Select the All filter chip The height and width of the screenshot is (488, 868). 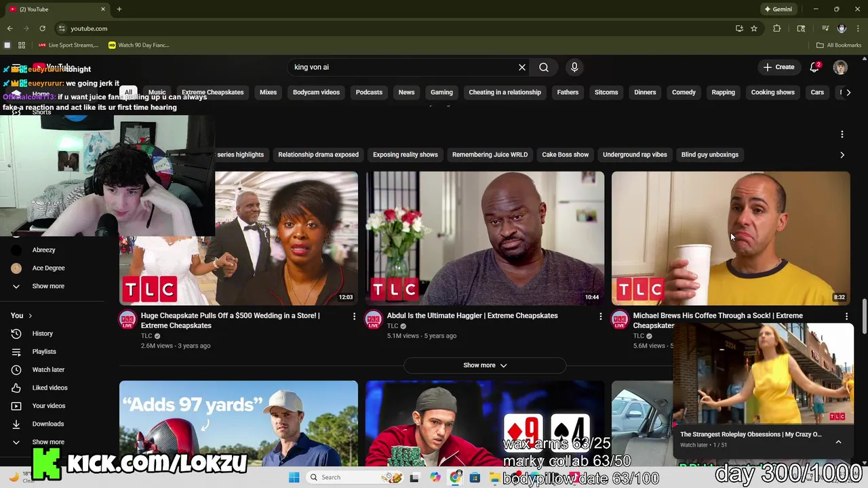coord(128,92)
